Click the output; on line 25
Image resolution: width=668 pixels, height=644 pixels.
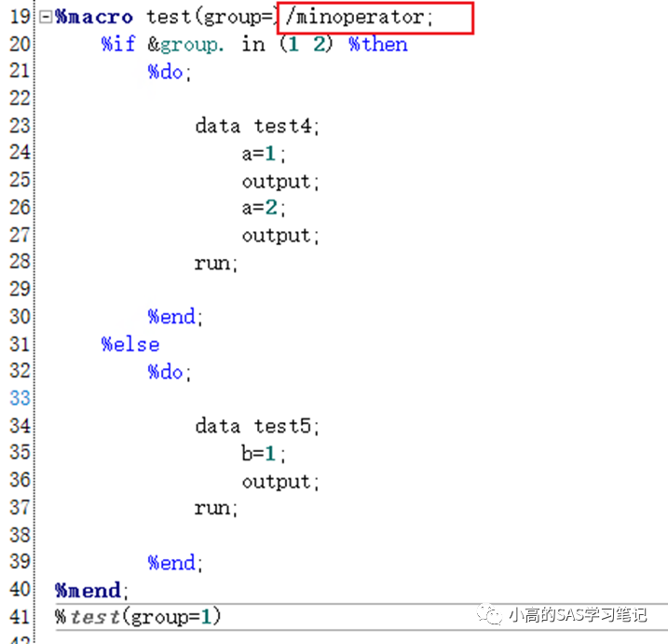(280, 181)
